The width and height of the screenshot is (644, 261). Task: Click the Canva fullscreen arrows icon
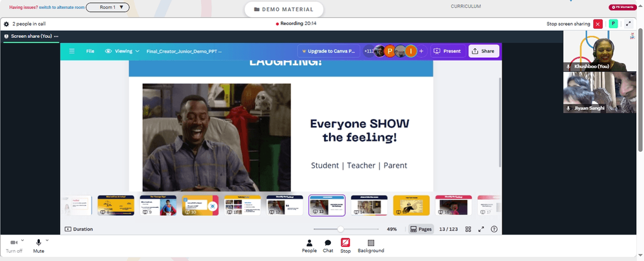point(481,229)
